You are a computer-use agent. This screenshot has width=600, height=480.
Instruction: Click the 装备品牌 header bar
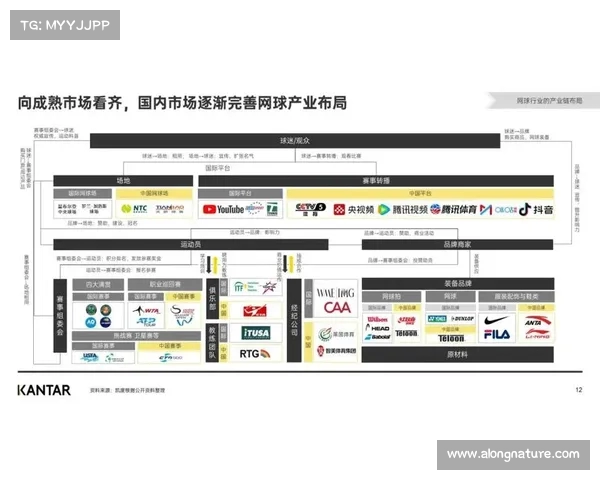[458, 284]
